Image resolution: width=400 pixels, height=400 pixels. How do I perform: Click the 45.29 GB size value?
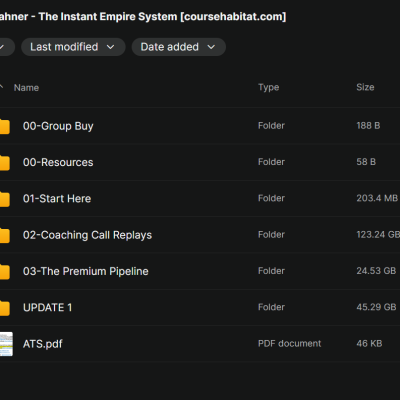[376, 307]
